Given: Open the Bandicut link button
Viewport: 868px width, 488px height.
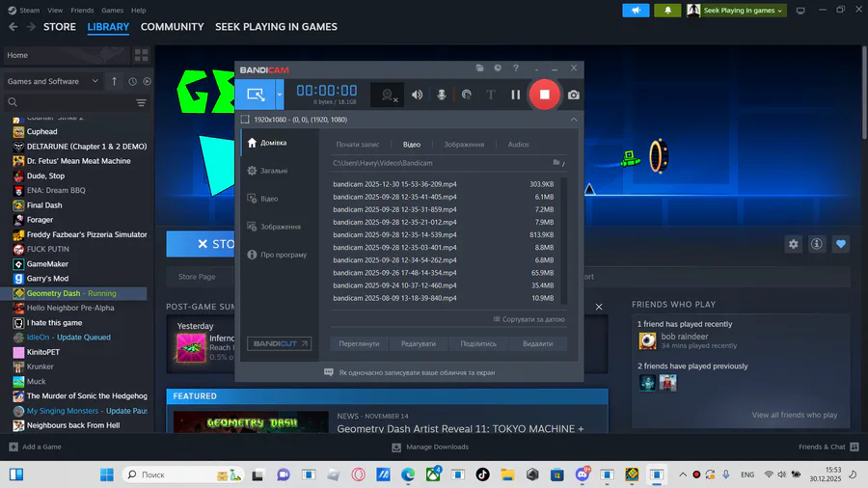Looking at the screenshot, I should (x=279, y=343).
